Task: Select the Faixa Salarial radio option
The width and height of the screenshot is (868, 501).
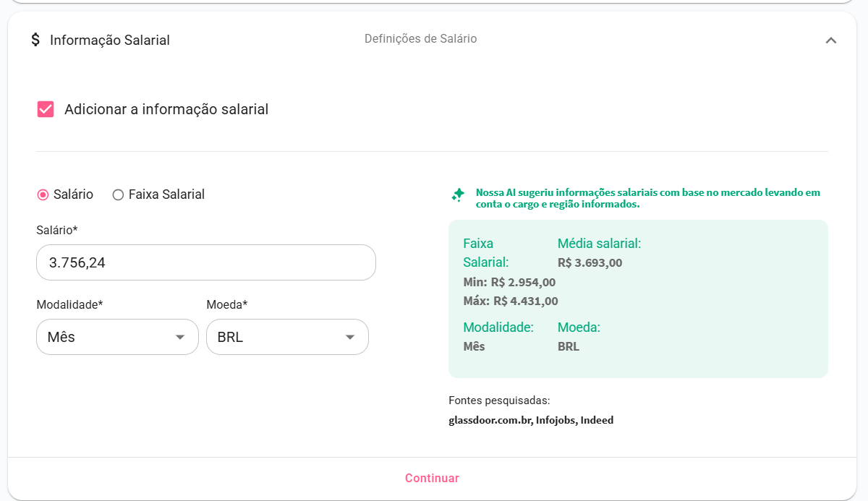Action: (119, 194)
